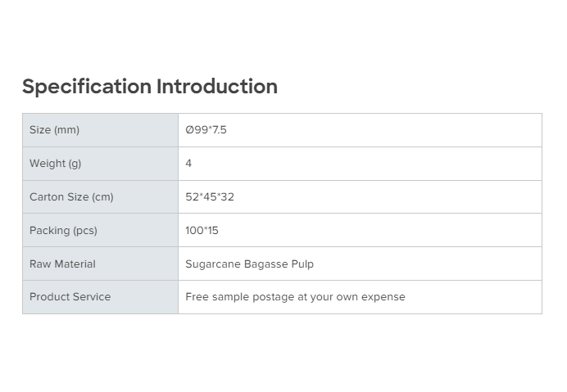Click the word "Pulp" in the material row
Viewport: 567px width, 392px height.
[x=302, y=264]
